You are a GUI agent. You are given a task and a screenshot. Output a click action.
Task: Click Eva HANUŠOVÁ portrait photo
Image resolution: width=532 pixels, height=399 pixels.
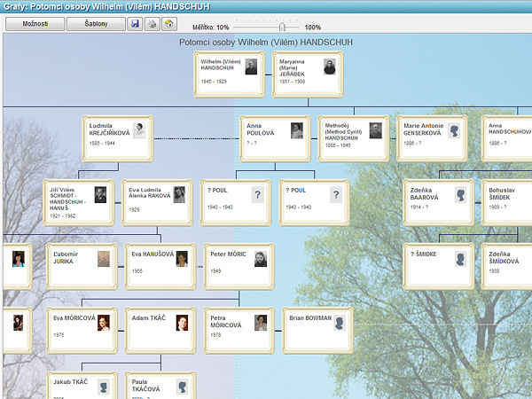click(x=182, y=259)
